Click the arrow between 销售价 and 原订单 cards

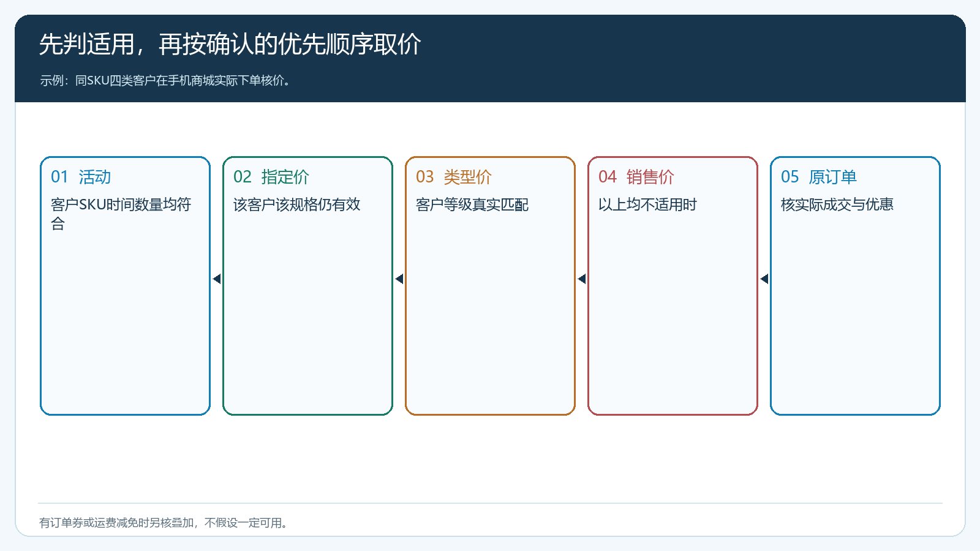coord(764,279)
